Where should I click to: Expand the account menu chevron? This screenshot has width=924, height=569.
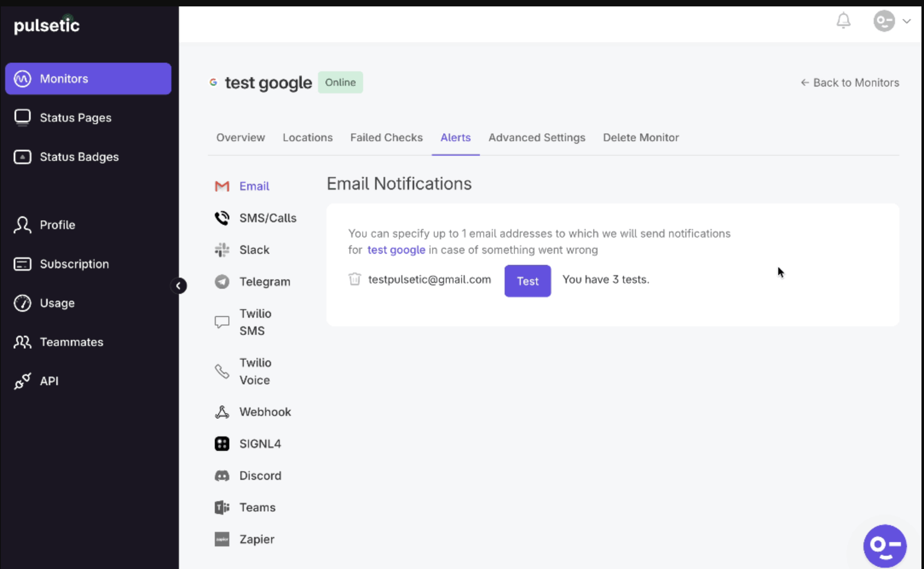click(x=907, y=21)
